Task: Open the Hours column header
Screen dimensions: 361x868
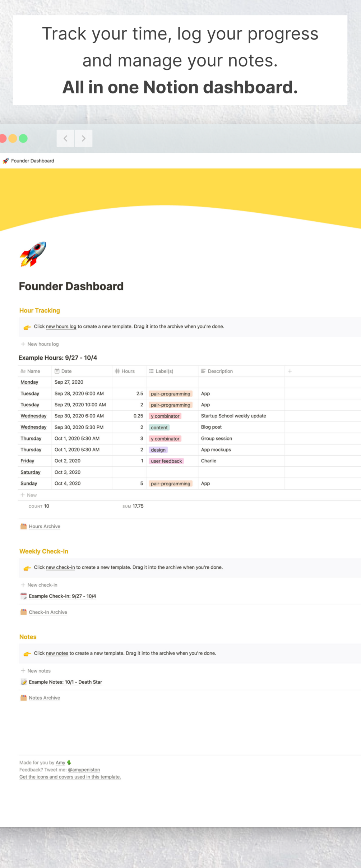Action: click(129, 371)
